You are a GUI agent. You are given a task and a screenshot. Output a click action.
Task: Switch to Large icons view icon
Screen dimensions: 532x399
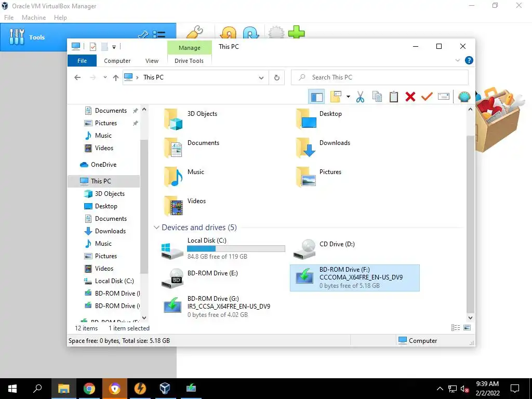click(467, 328)
